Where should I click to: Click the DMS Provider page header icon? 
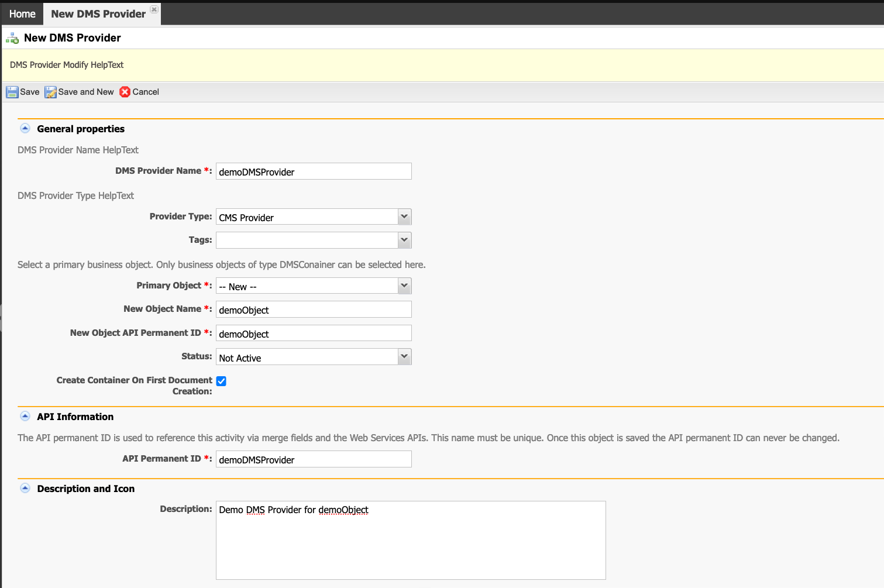12,38
